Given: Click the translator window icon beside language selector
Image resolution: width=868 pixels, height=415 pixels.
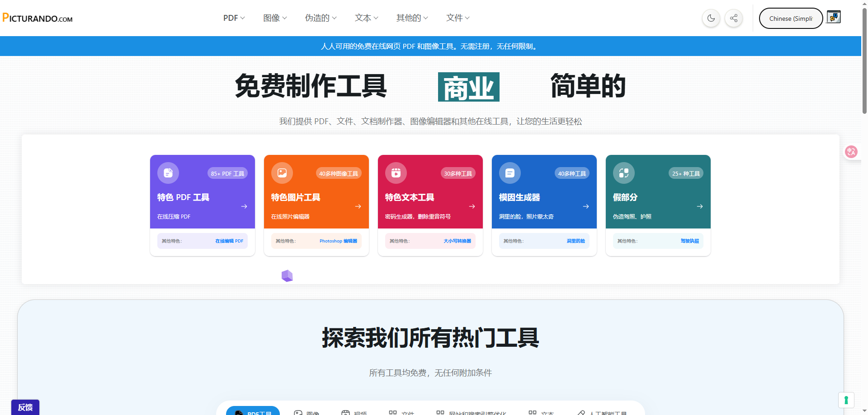Looking at the screenshot, I should point(834,17).
